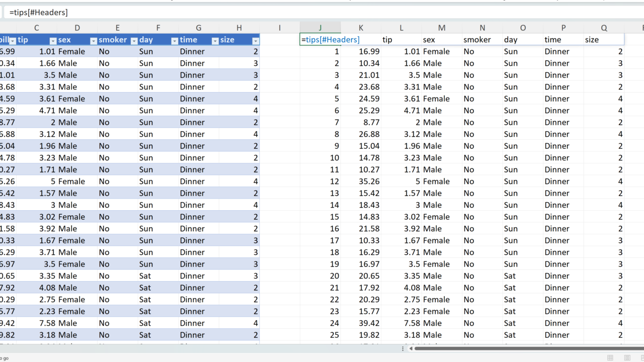The image size is (644, 362).
Task: Open the sex column filter dropdown
Action: pyautogui.click(x=93, y=40)
